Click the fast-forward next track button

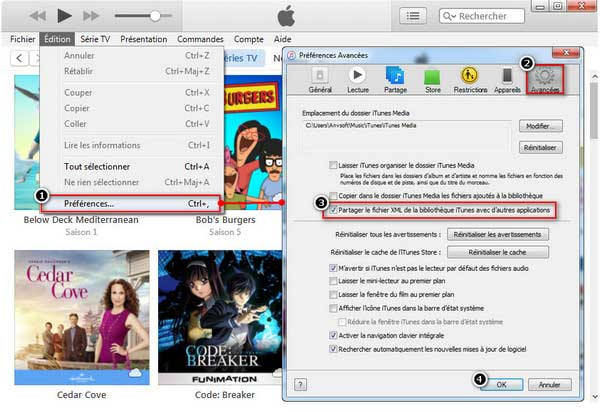tap(91, 16)
